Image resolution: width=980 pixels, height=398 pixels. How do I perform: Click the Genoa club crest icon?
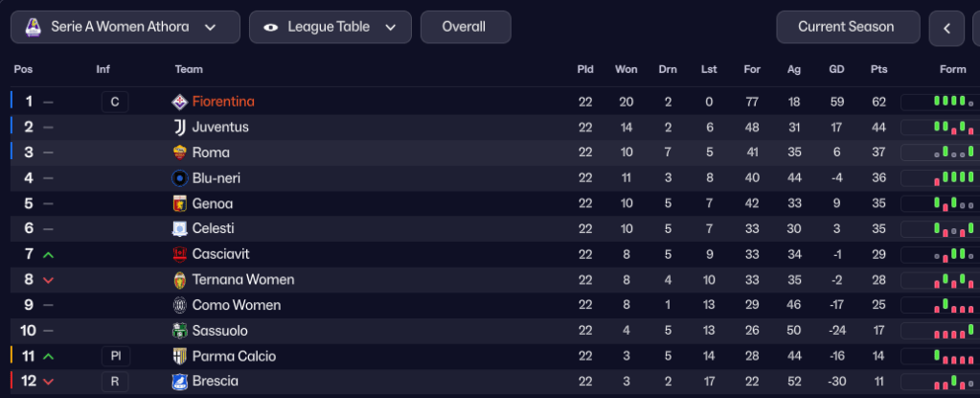point(179,203)
